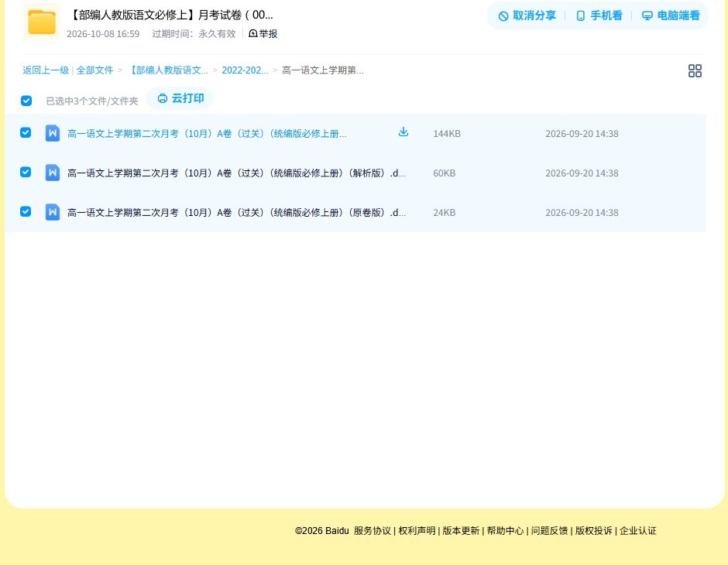Toggle the select-all files checkbox
This screenshot has height=565, width=728.
[26, 101]
